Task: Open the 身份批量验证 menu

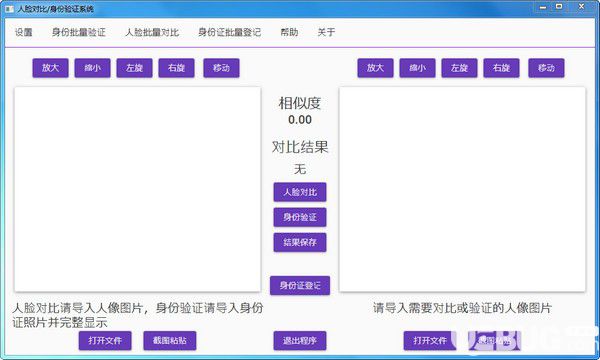Action: (78, 33)
